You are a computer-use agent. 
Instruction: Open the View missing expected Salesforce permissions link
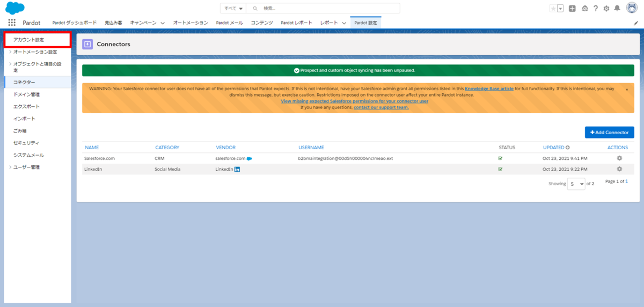point(355,101)
